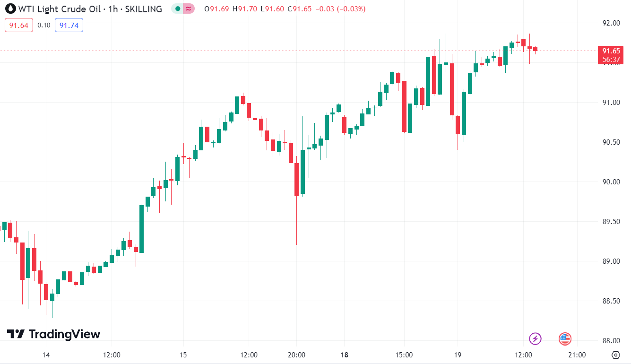This screenshot has width=631, height=364.
Task: Click the 20:00 time axis label
Action: coord(296,355)
